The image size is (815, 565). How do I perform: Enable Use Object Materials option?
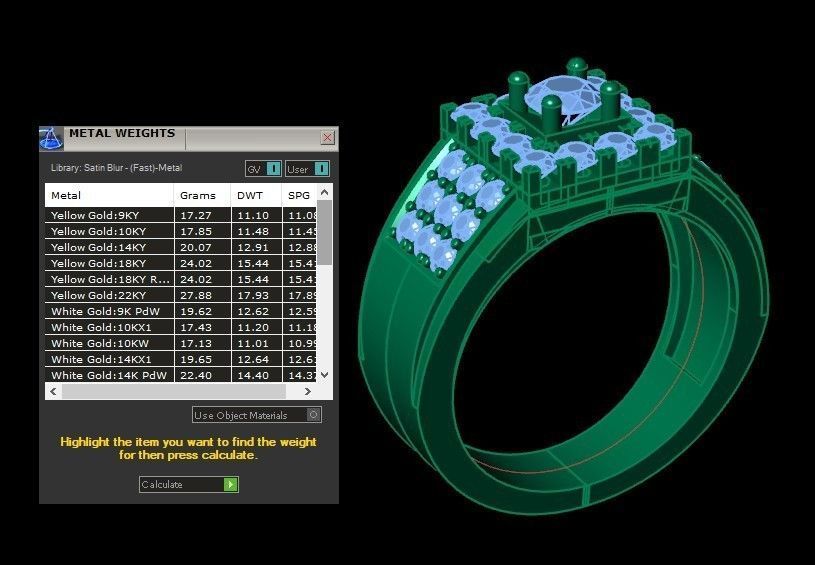257,415
